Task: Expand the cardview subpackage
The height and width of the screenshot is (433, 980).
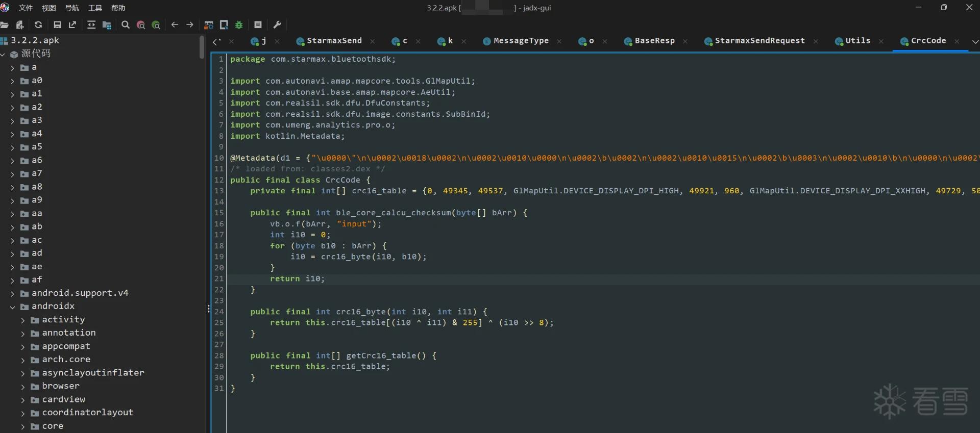Action: pos(23,400)
